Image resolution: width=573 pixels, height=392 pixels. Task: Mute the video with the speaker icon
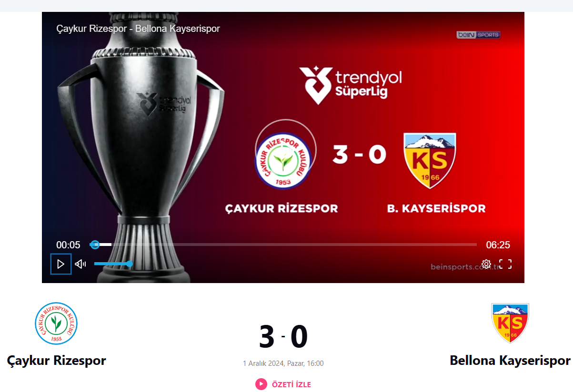(80, 264)
